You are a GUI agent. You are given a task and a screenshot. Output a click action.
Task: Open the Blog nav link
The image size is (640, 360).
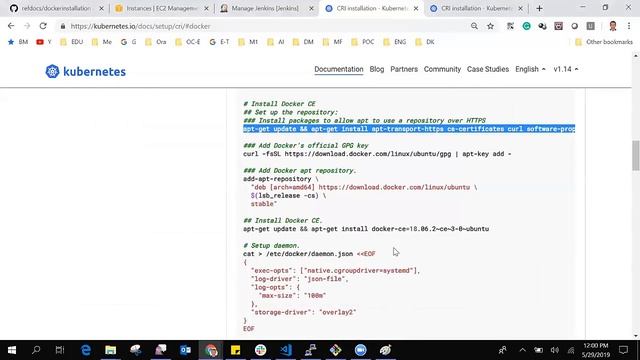coord(377,69)
